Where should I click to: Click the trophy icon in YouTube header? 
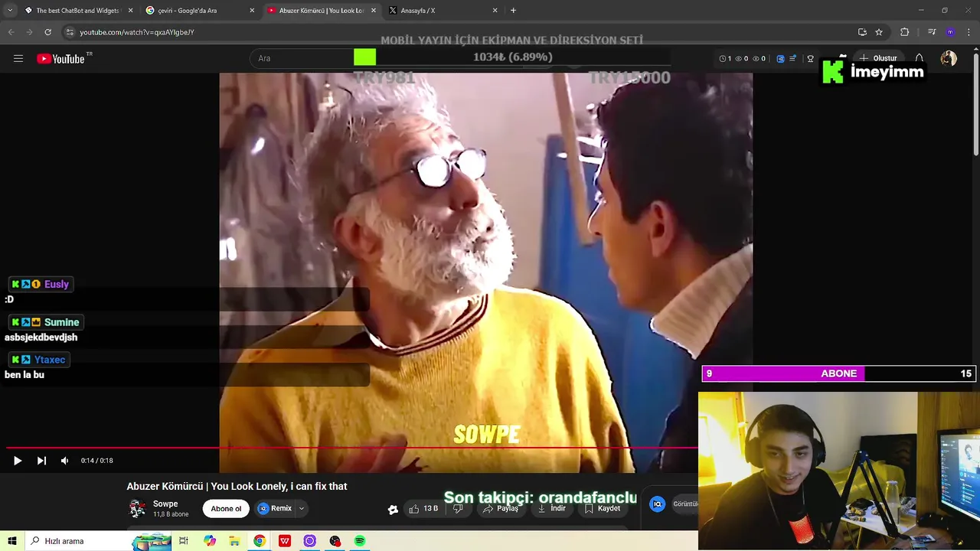(810, 58)
